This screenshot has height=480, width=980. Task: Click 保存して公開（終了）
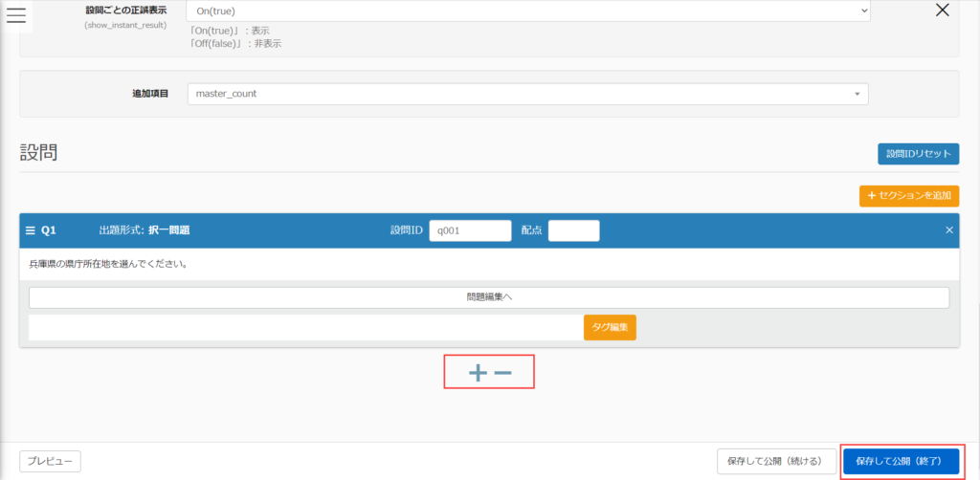[901, 461]
